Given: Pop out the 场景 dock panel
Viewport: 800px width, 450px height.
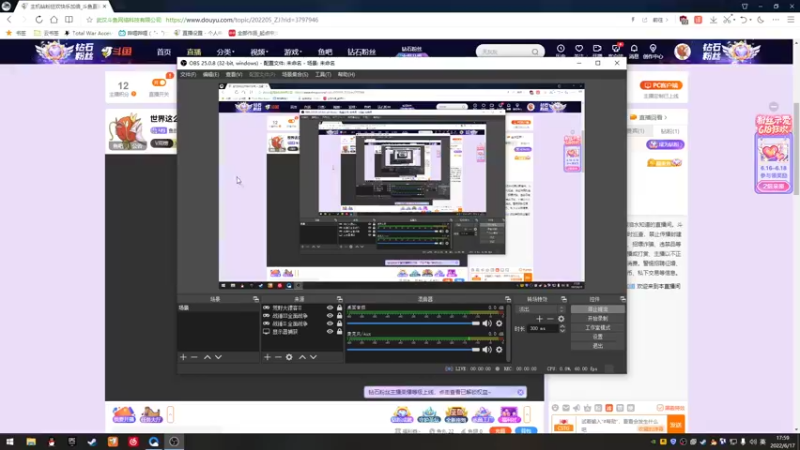Looking at the screenshot, I should (256, 299).
